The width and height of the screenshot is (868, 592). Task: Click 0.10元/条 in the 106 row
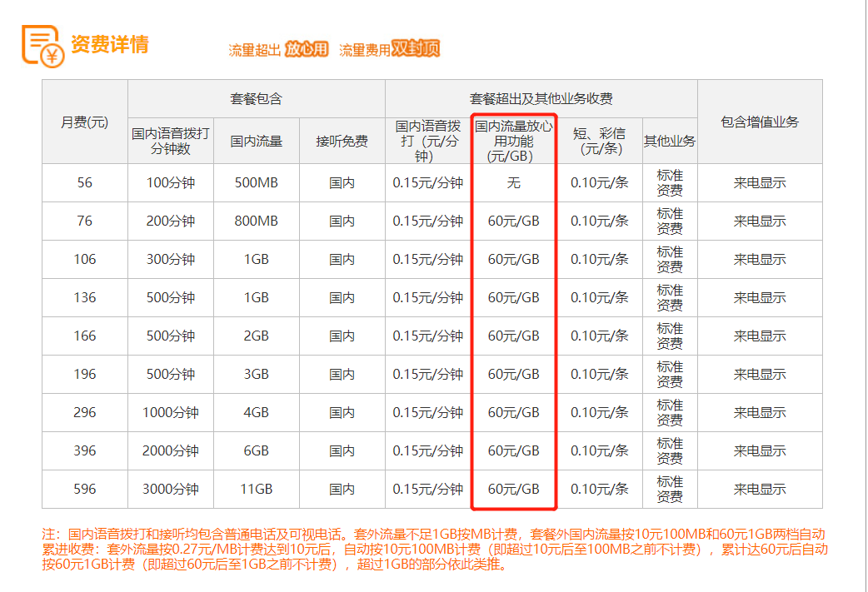click(600, 259)
